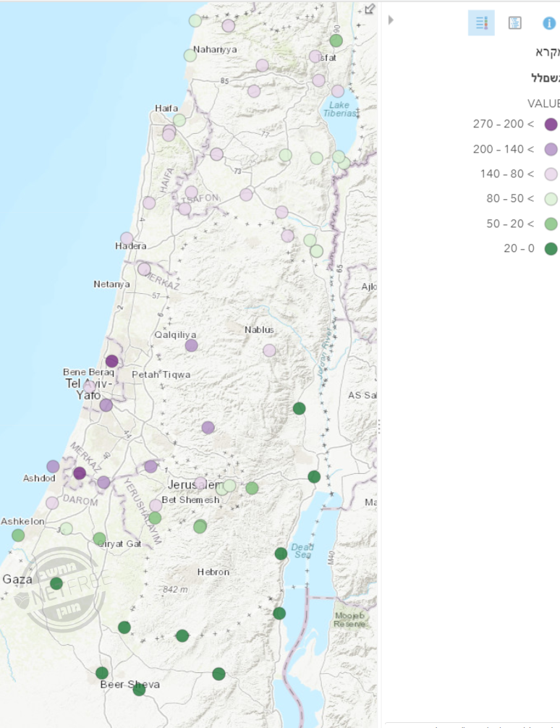Click the 140 - 80 pale pink legend swatch
This screenshot has width=560, height=728.
tap(551, 174)
